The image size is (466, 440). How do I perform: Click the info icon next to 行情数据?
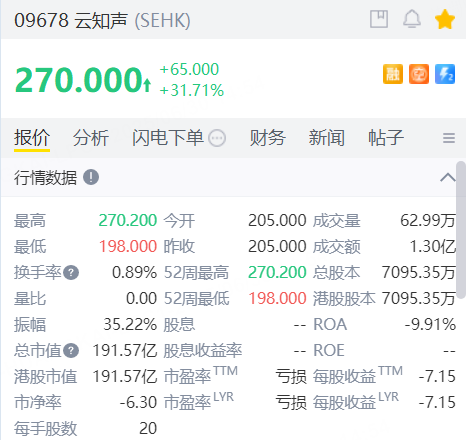pos(91,177)
